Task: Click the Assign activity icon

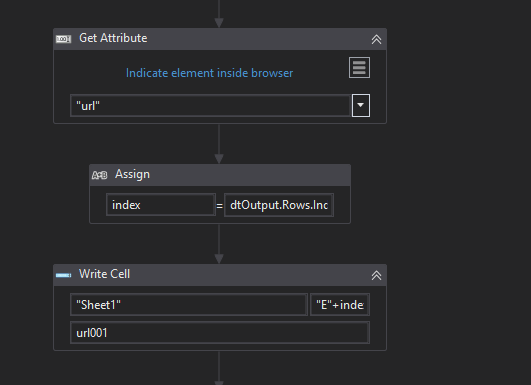Action: coord(99,175)
